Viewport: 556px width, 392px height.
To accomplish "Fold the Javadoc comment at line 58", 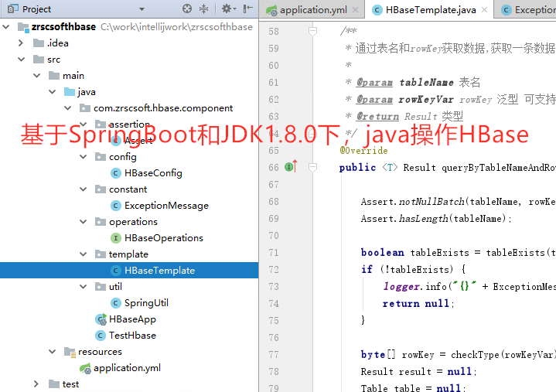I will click(x=312, y=32).
